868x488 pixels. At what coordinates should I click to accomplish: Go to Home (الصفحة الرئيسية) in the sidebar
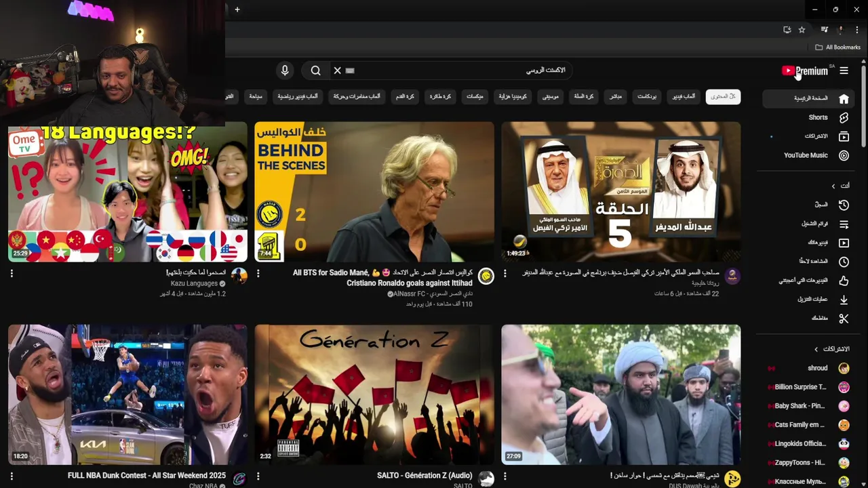pyautogui.click(x=808, y=98)
